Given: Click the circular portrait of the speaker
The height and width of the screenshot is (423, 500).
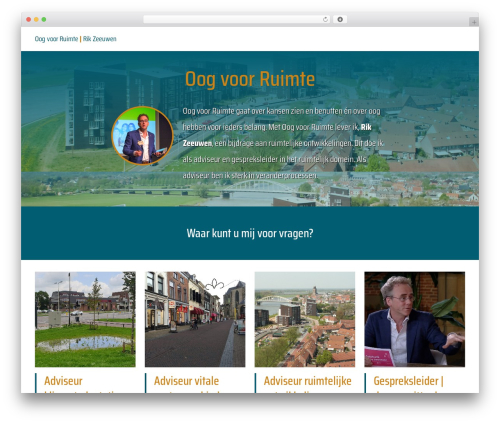Looking at the screenshot, I should coord(142,135).
